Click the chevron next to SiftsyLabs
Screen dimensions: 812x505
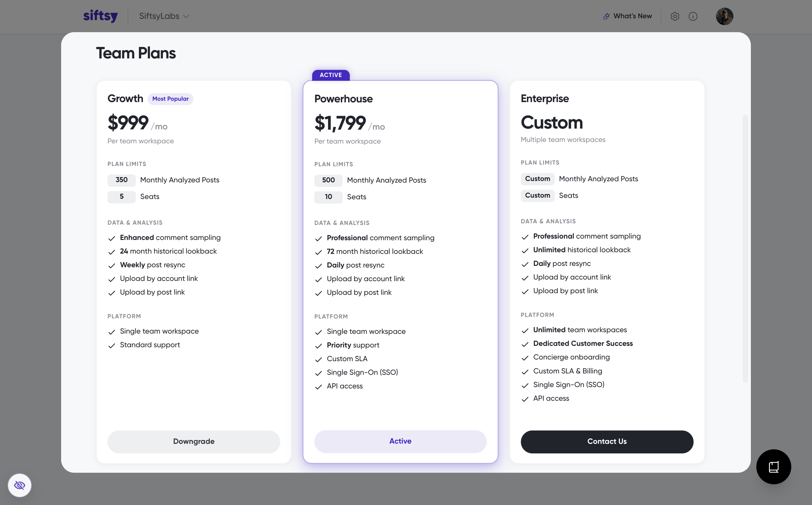[186, 16]
